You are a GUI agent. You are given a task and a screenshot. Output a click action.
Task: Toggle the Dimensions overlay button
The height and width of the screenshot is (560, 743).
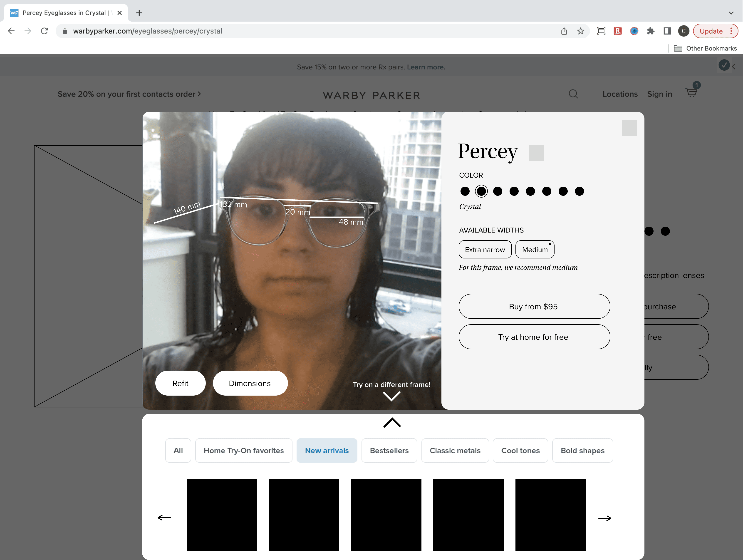(250, 383)
